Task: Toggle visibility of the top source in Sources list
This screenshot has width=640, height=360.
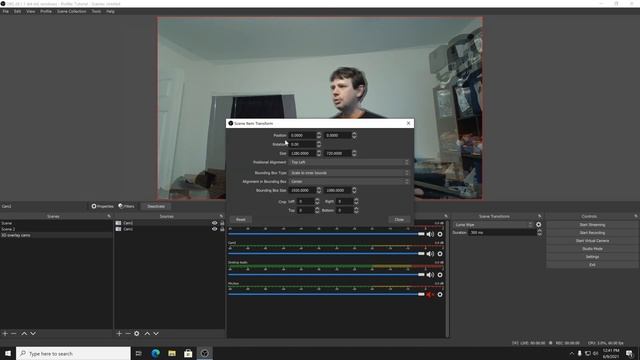Action: coord(214,223)
